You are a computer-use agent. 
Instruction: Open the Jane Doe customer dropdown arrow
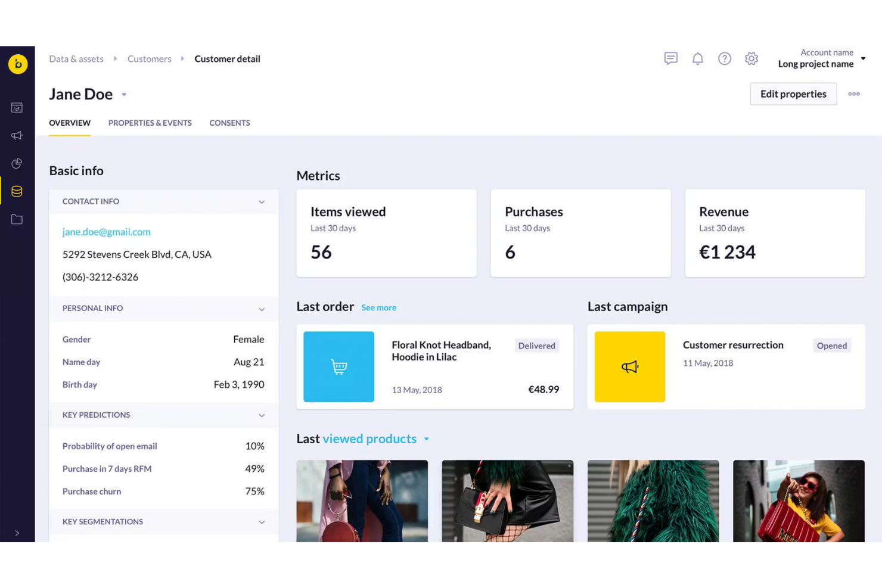click(124, 95)
